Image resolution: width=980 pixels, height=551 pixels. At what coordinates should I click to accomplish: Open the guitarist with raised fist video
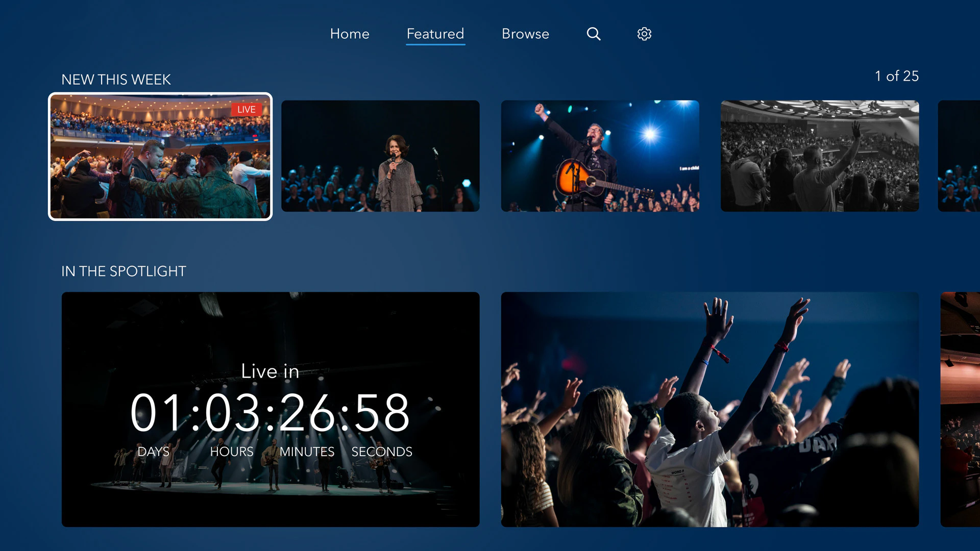600,156
